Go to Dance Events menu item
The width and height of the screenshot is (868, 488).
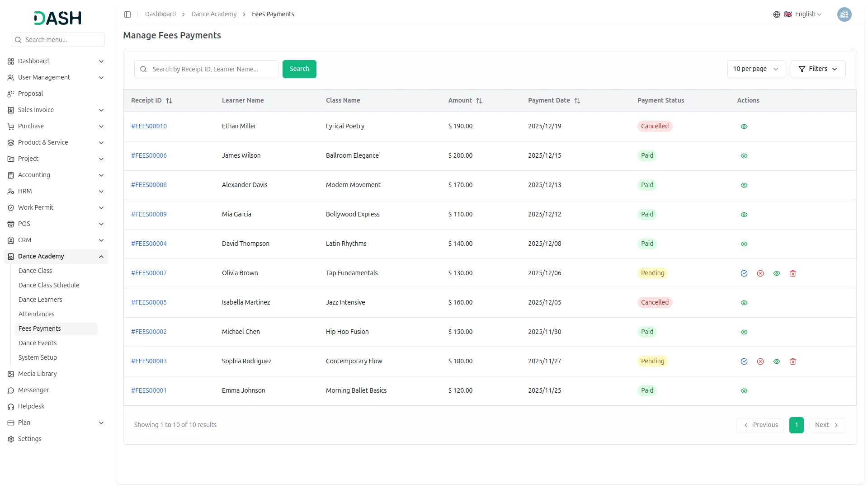tap(38, 343)
